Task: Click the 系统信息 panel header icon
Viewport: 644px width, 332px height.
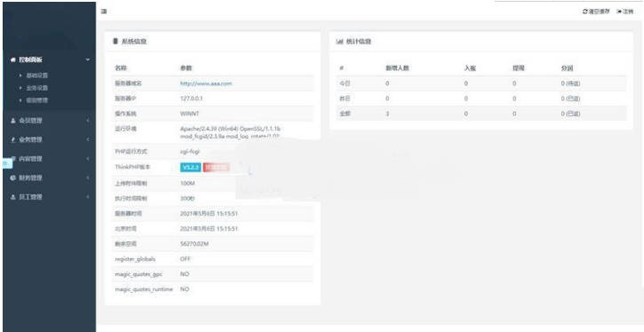Action: (115, 42)
